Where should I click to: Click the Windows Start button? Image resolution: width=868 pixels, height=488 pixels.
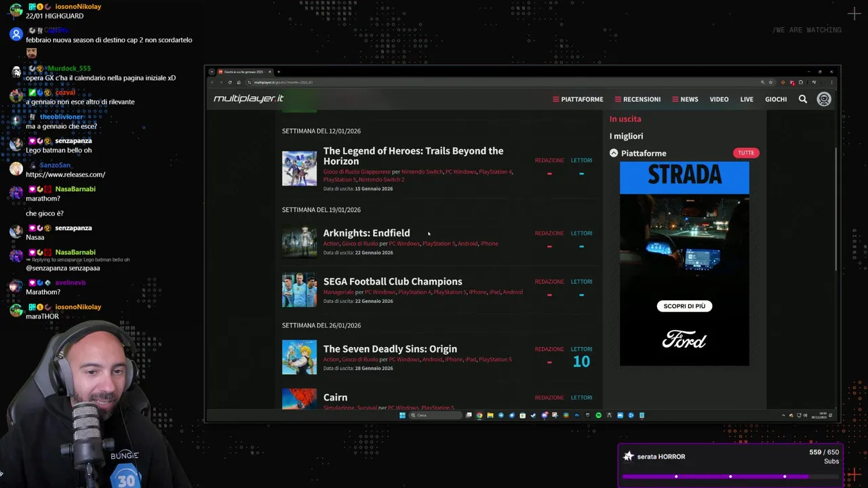(402, 415)
